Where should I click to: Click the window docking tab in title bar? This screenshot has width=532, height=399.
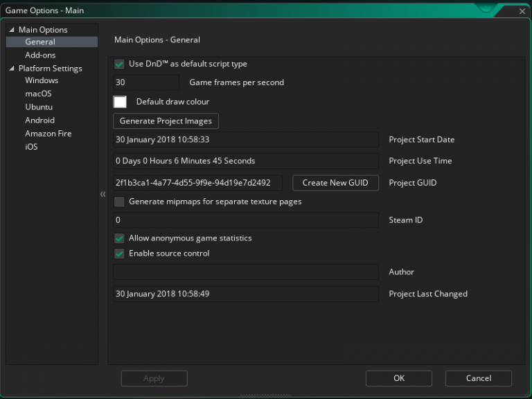coord(486,8)
